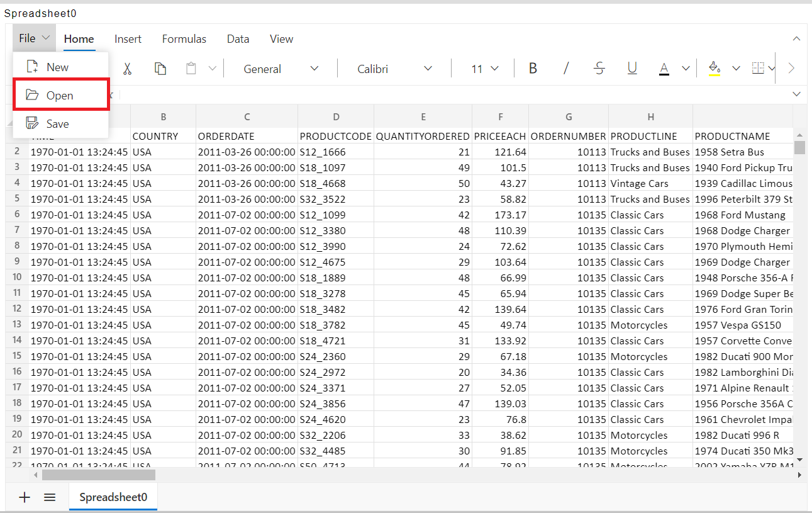Switch to the Insert ribbon tab

128,39
